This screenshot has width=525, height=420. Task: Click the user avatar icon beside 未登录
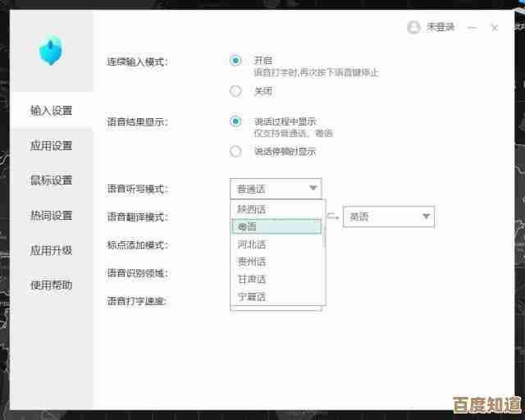(413, 27)
